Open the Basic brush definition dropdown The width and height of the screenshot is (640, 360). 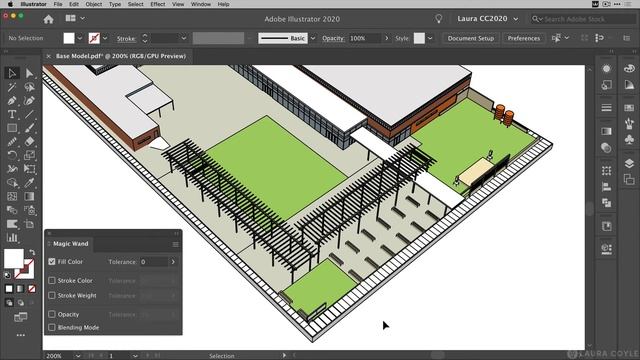coord(313,38)
